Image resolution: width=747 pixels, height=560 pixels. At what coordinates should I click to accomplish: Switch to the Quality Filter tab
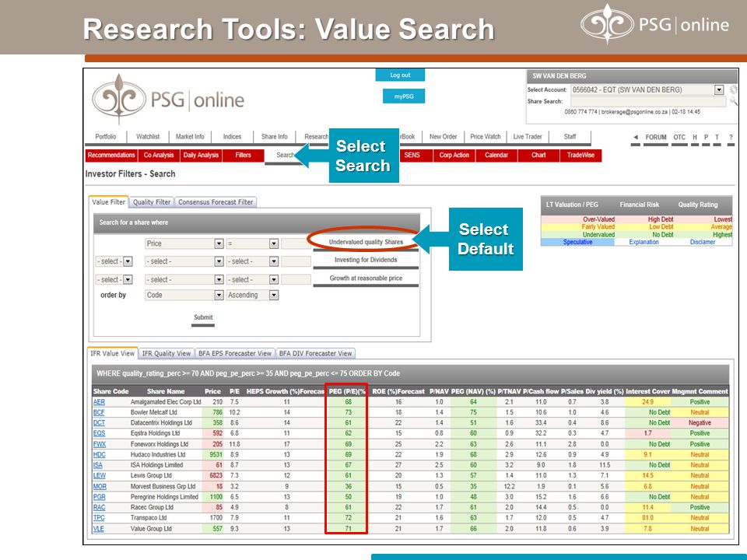152,202
